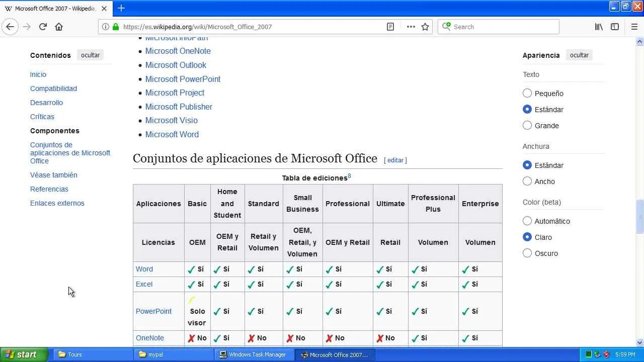The image size is (644, 362).
Task: Click the scrollbar down arrow
Action: (x=640, y=342)
